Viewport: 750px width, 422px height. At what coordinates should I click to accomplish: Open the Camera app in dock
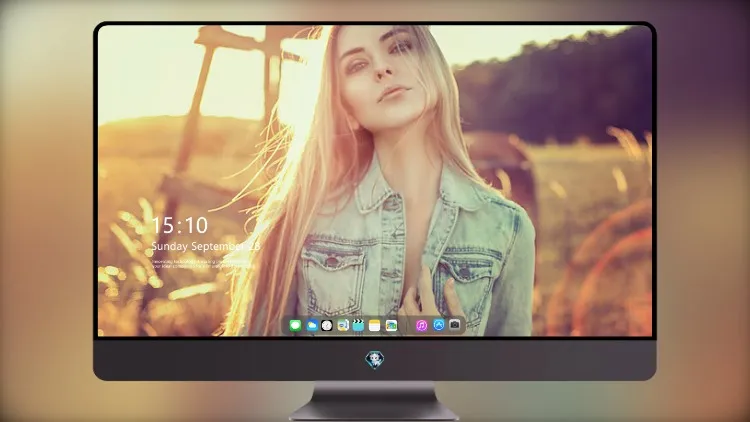coord(455,325)
